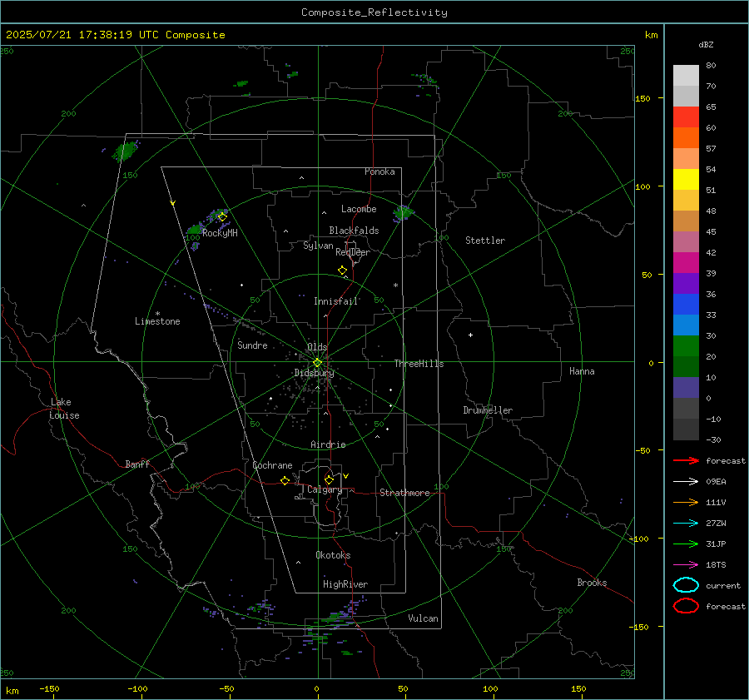Click the Airdrie city label
The height and width of the screenshot is (700, 749).
(328, 444)
